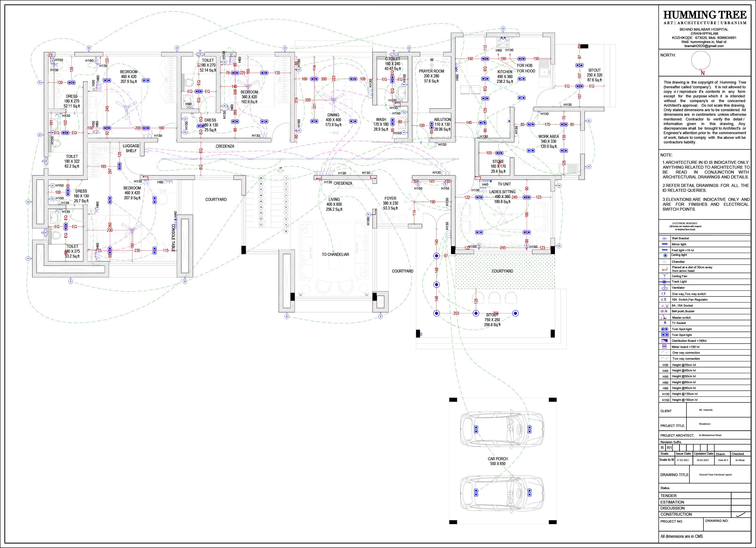Click the Distribution Board legend symbol
The height and width of the screenshot is (548, 756).
(x=664, y=341)
